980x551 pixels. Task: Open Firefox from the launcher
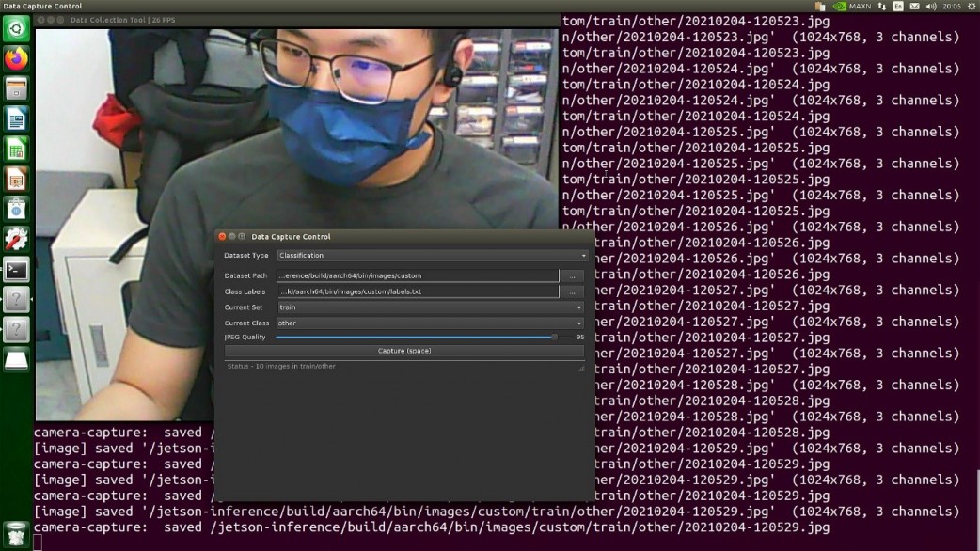coord(16,58)
